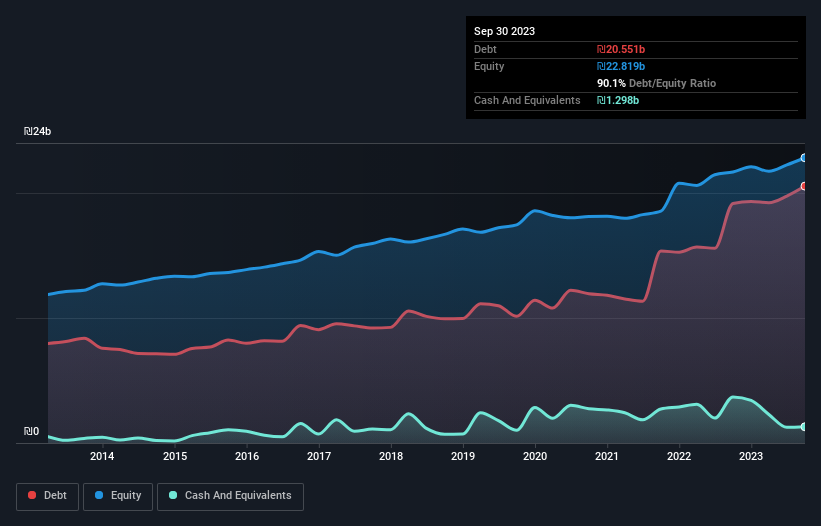Click tooltip Cash And Equivalents row label

click(527, 100)
